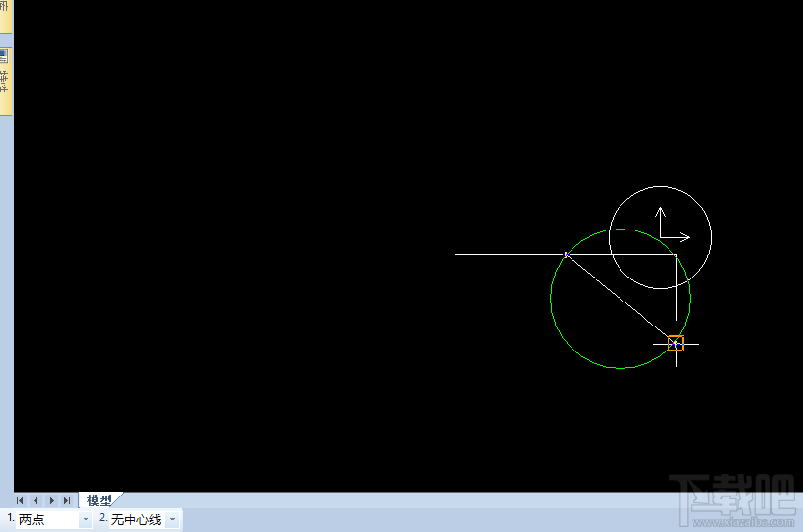Viewport: 803px width, 532px height.
Task: Click the 无中心线 option field text
Action: (x=136, y=520)
